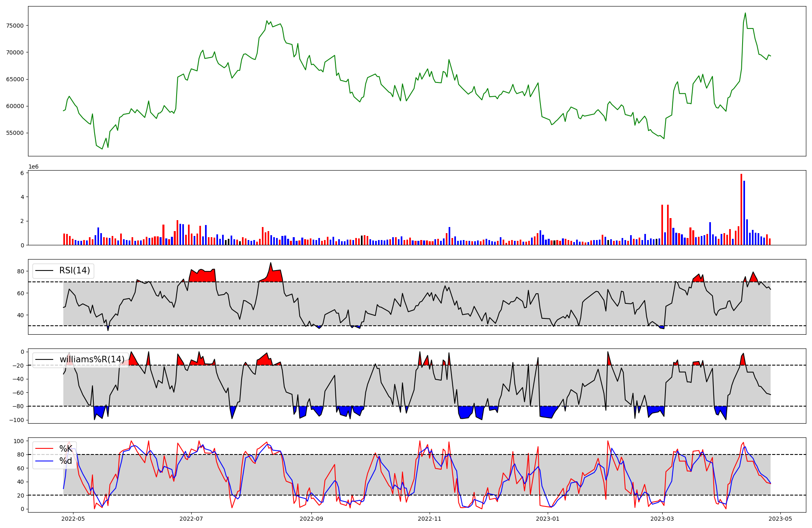Click the tallest blue volume bar
The height and width of the screenshot is (528, 812).
[744, 213]
